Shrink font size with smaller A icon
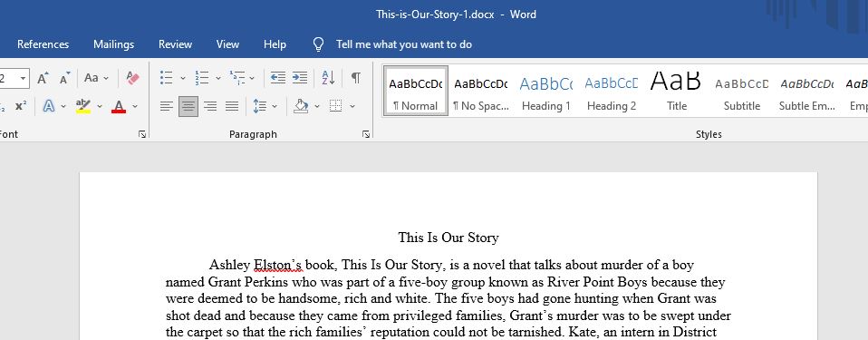This screenshot has width=868, height=340. tap(64, 78)
